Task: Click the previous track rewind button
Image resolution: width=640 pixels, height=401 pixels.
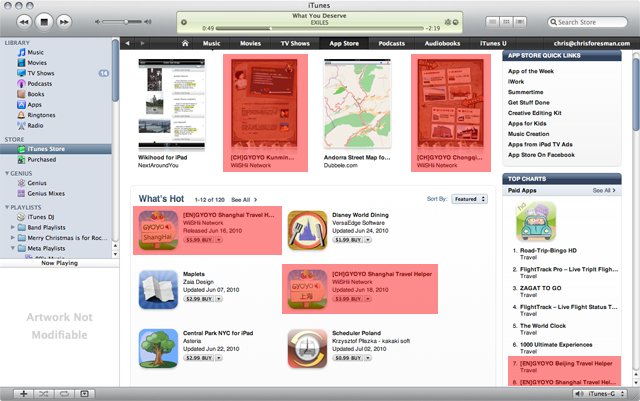Action: [x=24, y=22]
